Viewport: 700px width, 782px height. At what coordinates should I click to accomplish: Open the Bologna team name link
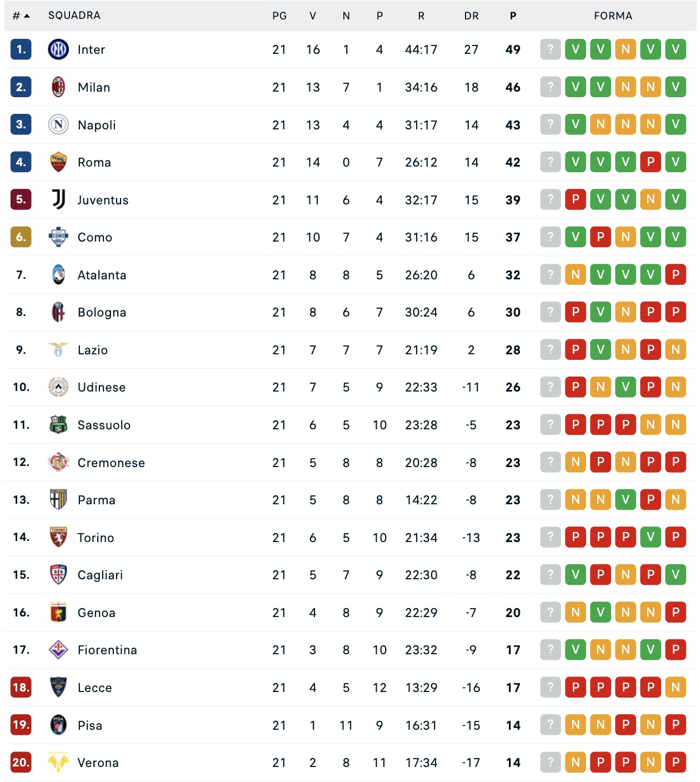click(x=102, y=312)
